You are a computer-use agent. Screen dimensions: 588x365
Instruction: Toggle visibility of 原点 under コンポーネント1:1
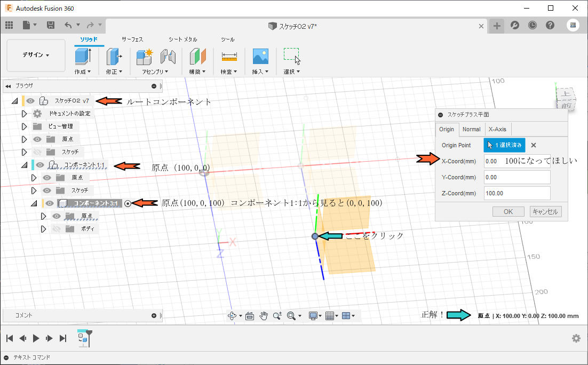click(x=47, y=178)
